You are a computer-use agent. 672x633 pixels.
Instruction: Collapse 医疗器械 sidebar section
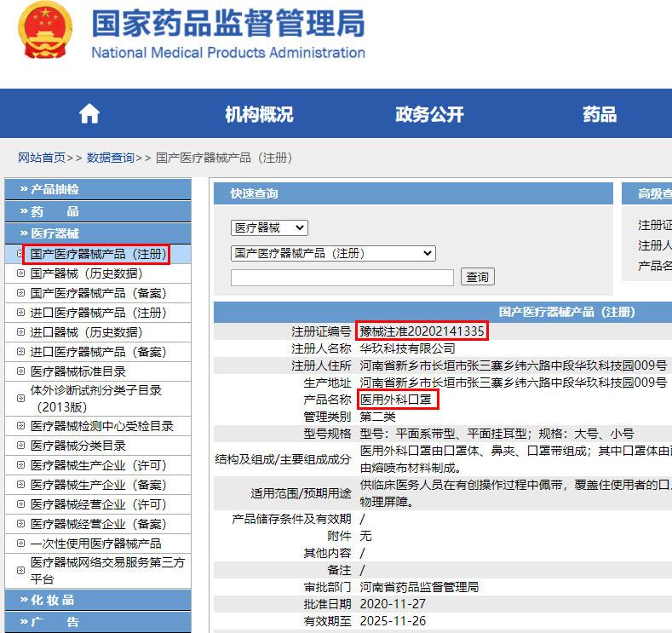coord(98,233)
